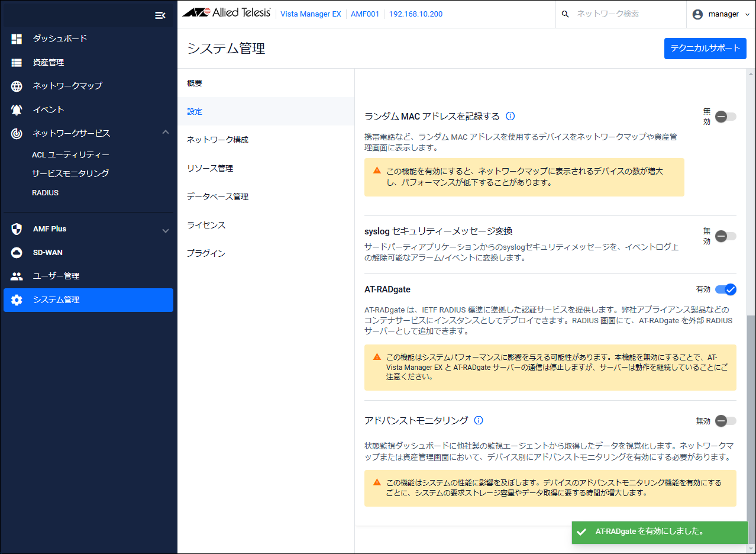This screenshot has width=756, height=554.
Task: Click the Allied Telesis logo
Action: coord(227,13)
